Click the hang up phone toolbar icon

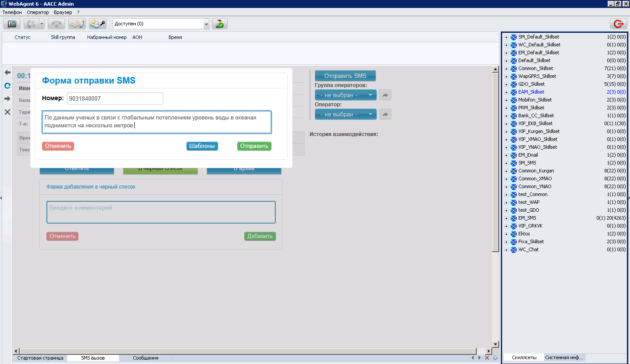(x=56, y=24)
